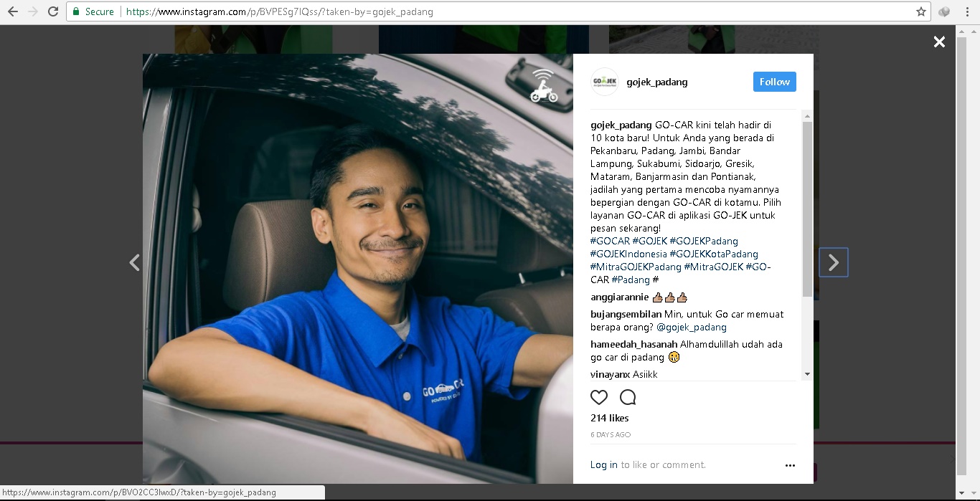Viewport: 980px width, 501px height.
Task: Open the #GOJEK hashtag
Action: (x=650, y=241)
